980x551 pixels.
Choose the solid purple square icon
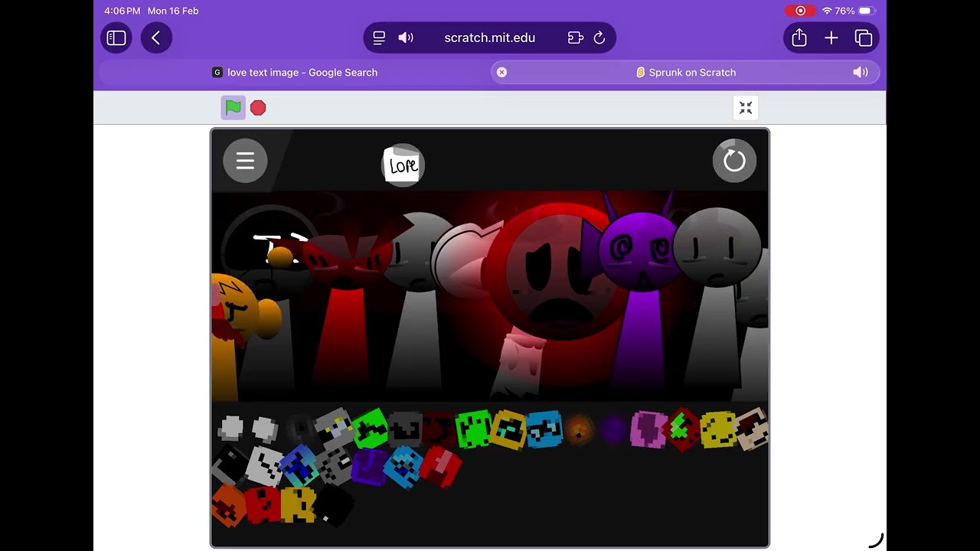pyautogui.click(x=370, y=467)
